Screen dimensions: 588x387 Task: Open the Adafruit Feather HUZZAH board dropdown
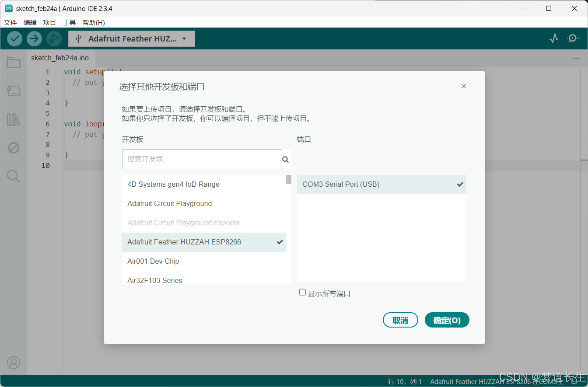click(x=132, y=38)
